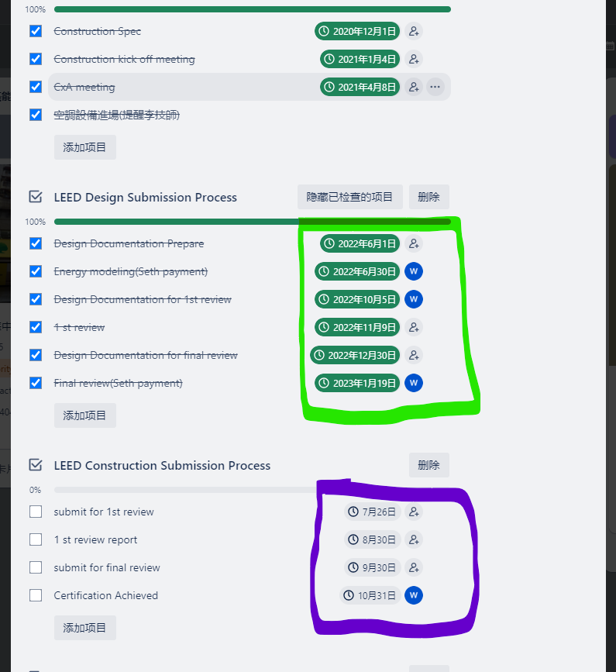Assign member to 1 st review item
Image resolution: width=616 pixels, height=672 pixels.
click(x=414, y=327)
